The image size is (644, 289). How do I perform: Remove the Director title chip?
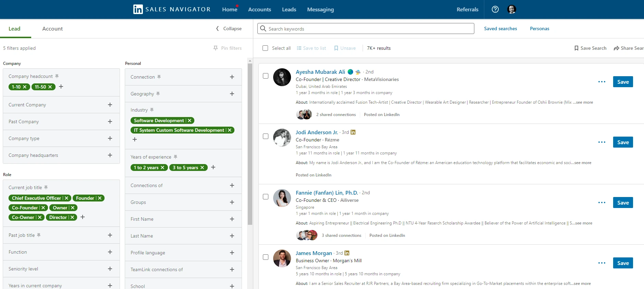click(x=72, y=217)
